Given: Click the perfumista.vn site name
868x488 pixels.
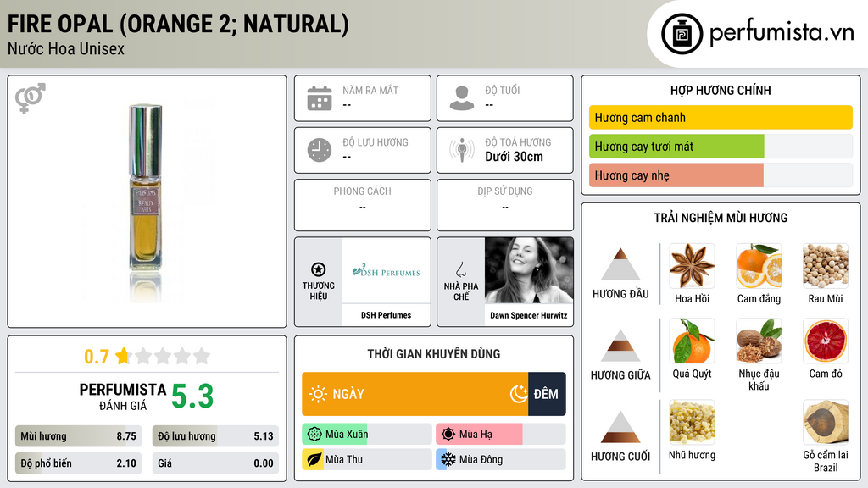Looking at the screenshot, I should tap(782, 32).
